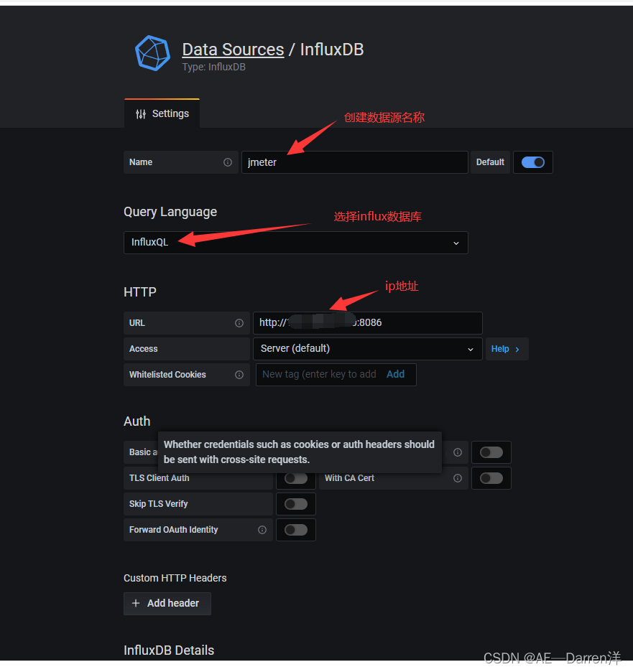Click Add next to the cookie tag field
Viewport: 633px width, 672px height.
395,374
